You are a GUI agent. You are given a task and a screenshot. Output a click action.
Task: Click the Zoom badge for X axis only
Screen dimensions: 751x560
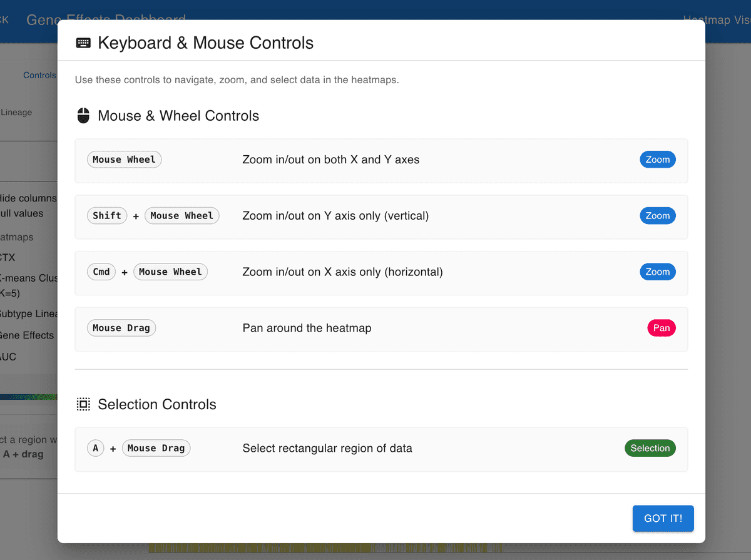(657, 272)
